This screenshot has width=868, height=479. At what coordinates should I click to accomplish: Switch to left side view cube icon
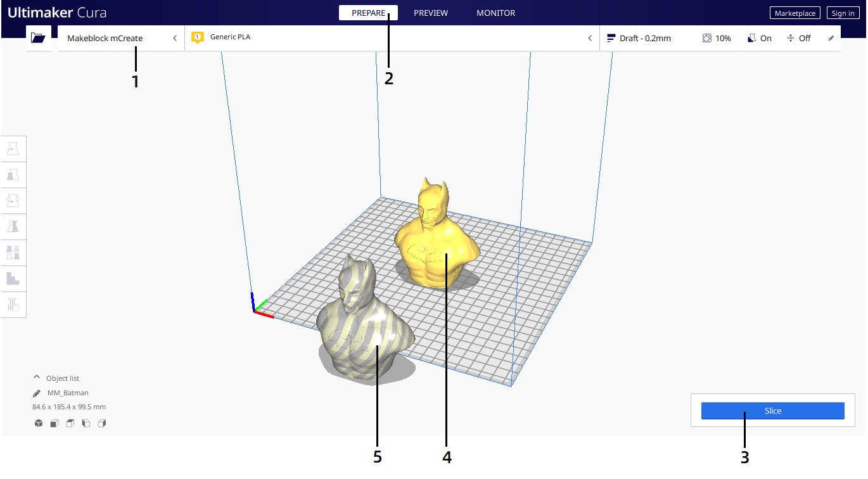86,423
